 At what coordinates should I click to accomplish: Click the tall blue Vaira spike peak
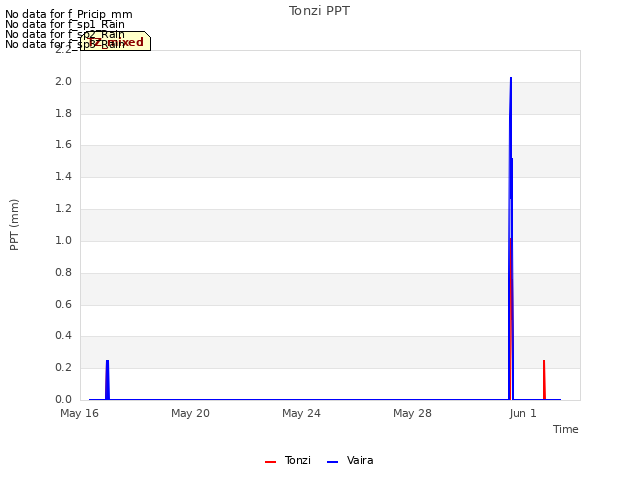(x=511, y=78)
